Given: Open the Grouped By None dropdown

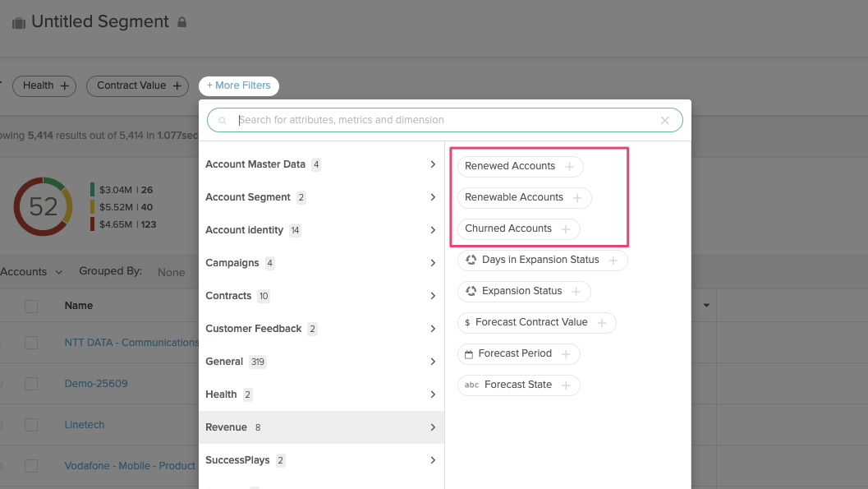Looking at the screenshot, I should (171, 273).
